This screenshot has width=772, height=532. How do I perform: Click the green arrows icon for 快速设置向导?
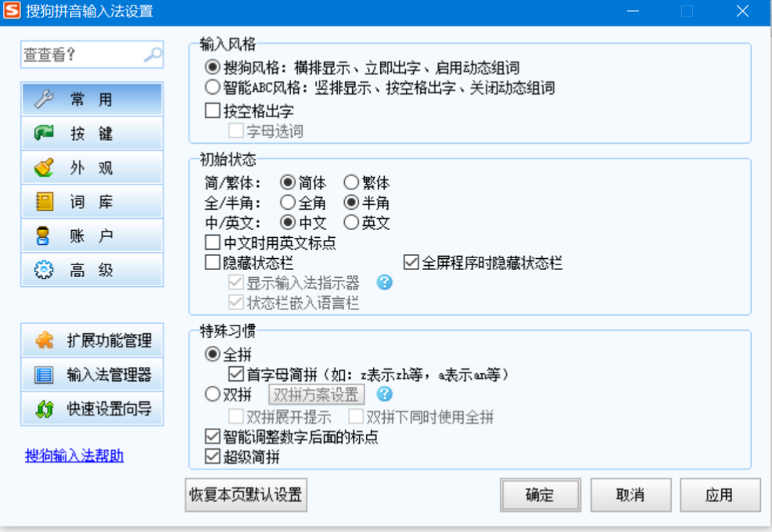[45, 409]
